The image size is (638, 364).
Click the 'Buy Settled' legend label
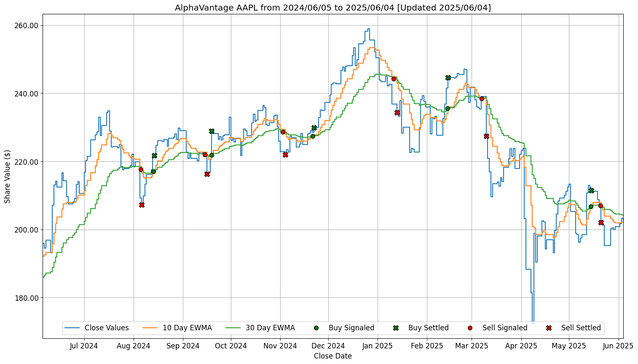pyautogui.click(x=429, y=328)
